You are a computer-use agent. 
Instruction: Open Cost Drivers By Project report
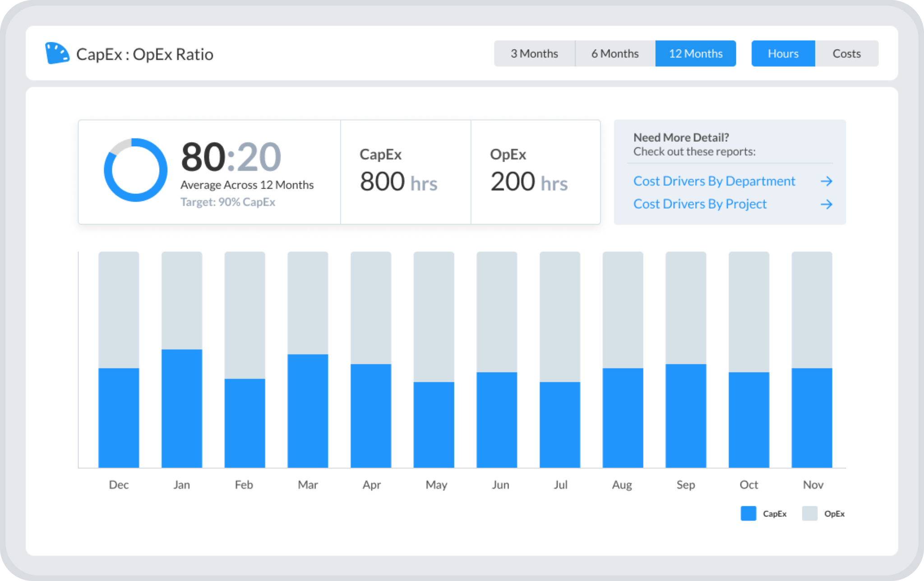700,204
